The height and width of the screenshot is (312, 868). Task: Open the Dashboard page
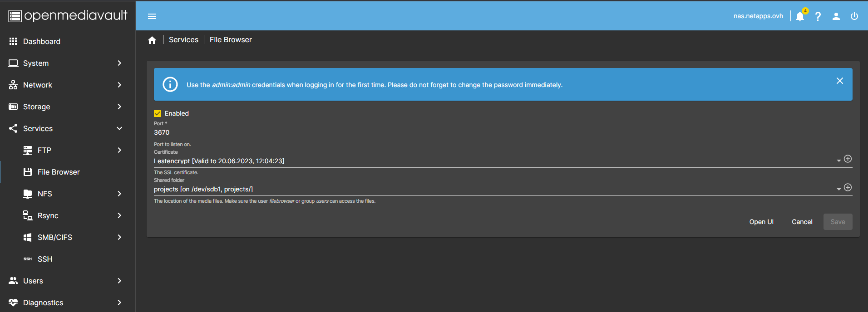tap(42, 41)
